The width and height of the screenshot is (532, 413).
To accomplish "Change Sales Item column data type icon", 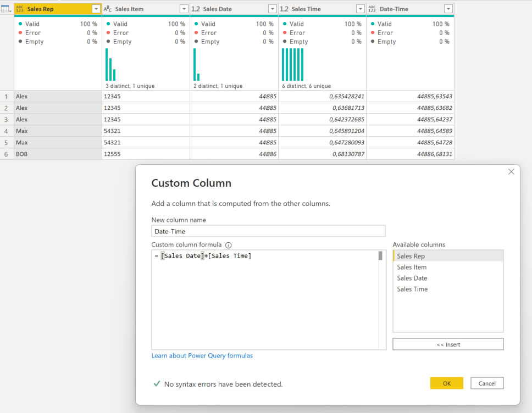I will 108,9.
